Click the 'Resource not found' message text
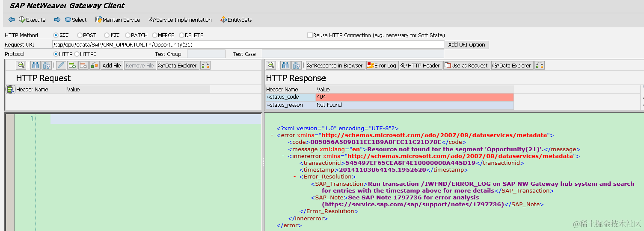The image size is (644, 231). (x=456, y=149)
